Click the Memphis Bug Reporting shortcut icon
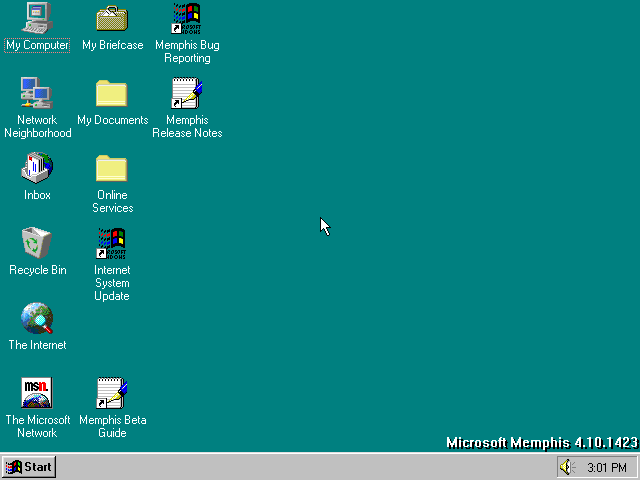 [187, 18]
